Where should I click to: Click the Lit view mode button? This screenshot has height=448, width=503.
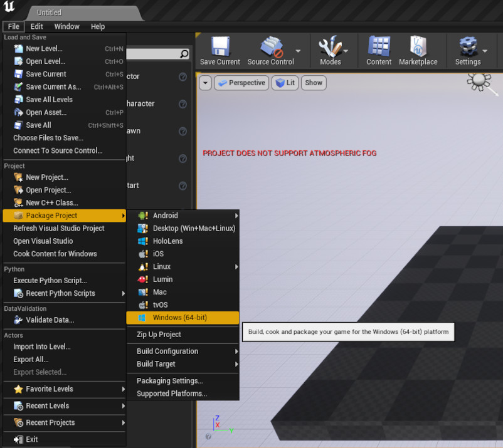tap(285, 83)
